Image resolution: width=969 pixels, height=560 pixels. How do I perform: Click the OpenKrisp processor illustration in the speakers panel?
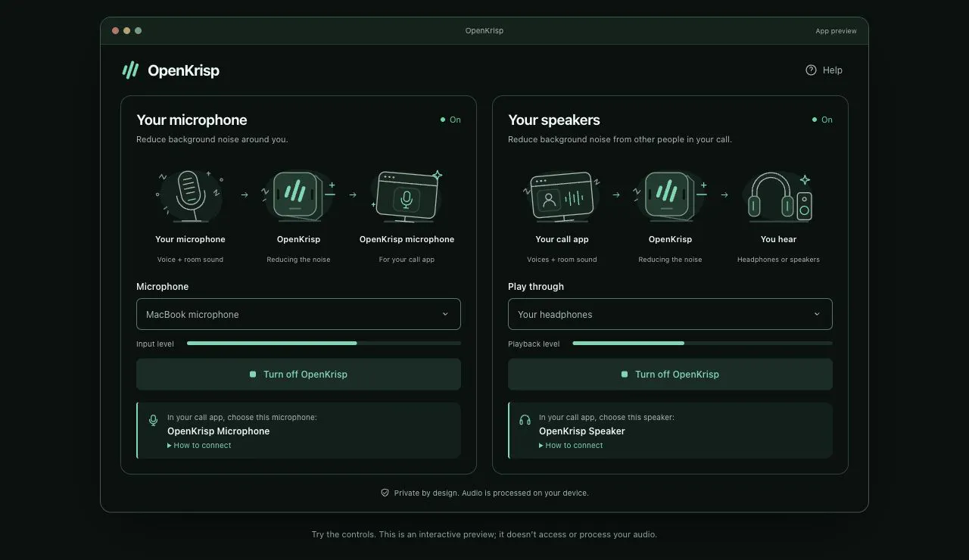(x=670, y=196)
